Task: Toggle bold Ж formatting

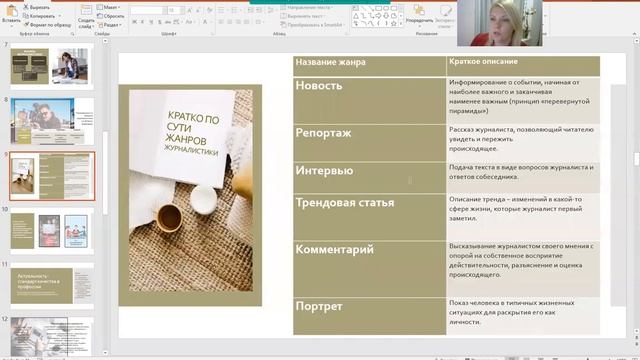Action: tap(134, 22)
